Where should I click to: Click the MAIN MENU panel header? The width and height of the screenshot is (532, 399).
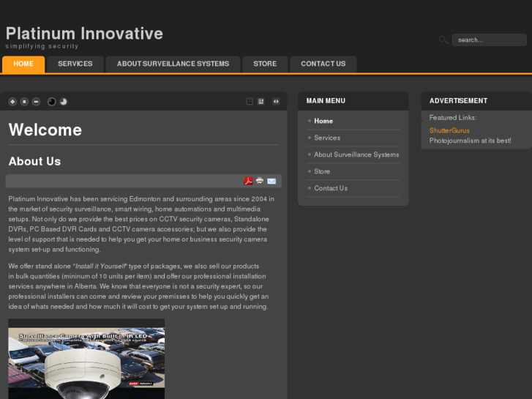pyautogui.click(x=353, y=101)
